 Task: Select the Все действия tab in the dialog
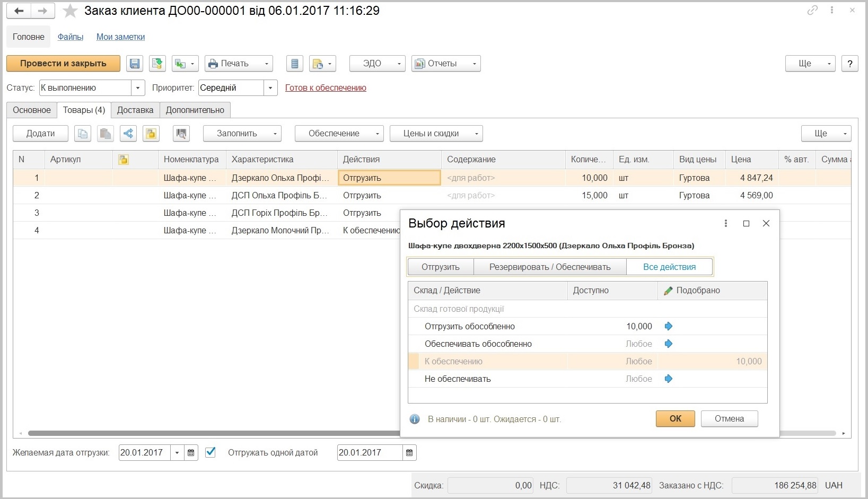coord(669,267)
